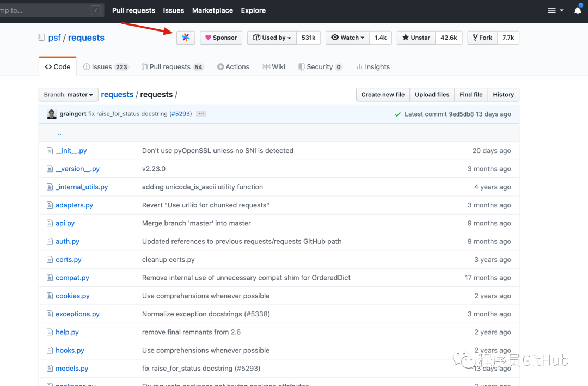Switch to the Actions tab
588x386 pixels.
coord(233,67)
